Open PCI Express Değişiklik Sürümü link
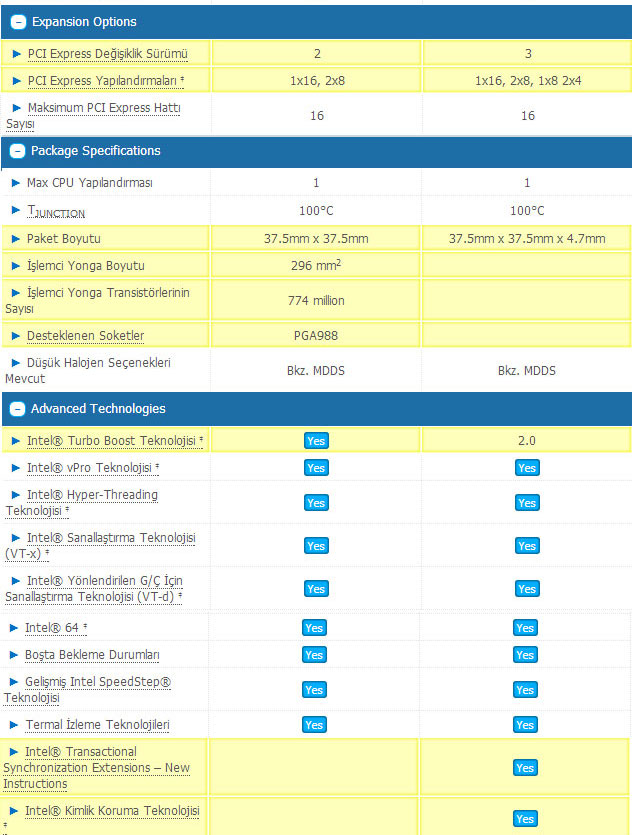Image resolution: width=632 pixels, height=835 pixels. (x=108, y=54)
